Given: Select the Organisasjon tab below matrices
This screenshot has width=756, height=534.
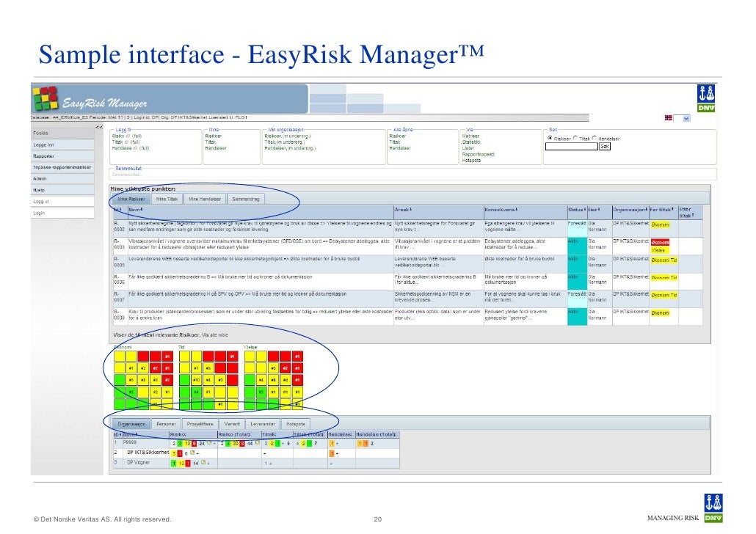Looking at the screenshot, I should pos(131,424).
